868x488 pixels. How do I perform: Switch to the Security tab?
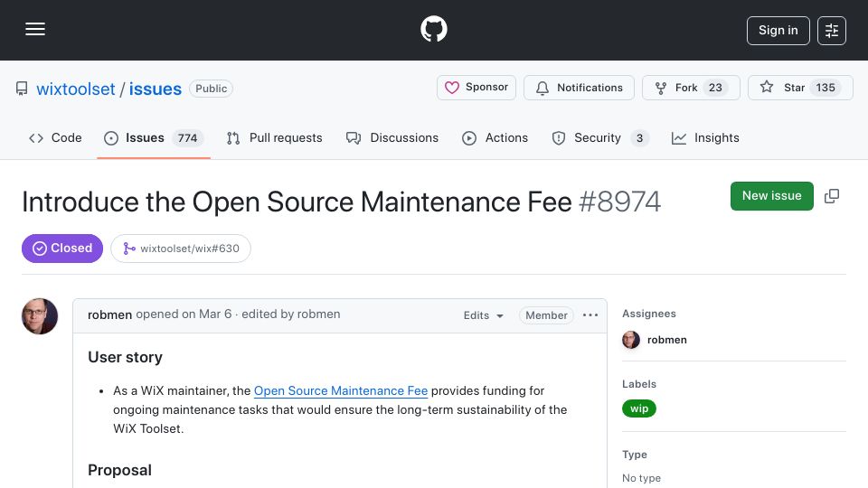600,137
